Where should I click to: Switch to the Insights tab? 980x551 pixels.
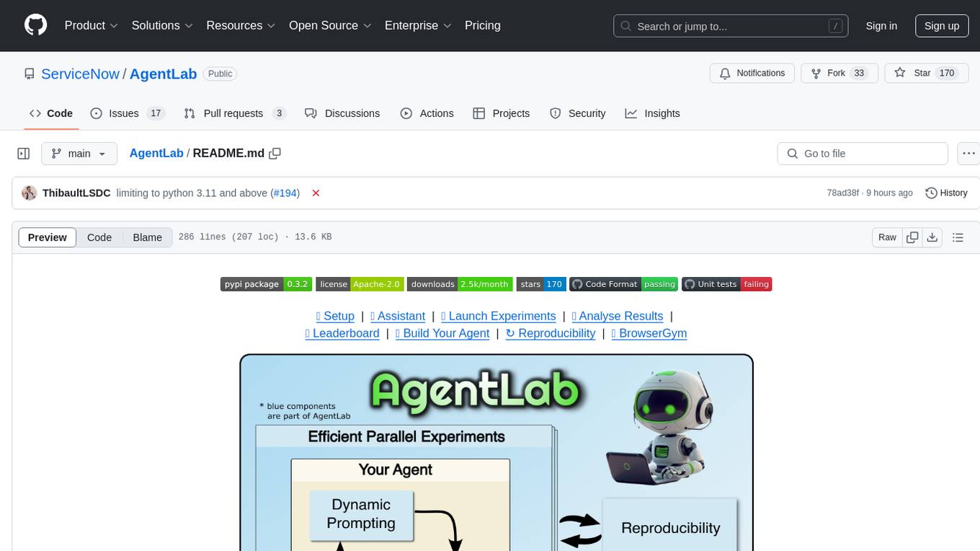point(652,113)
